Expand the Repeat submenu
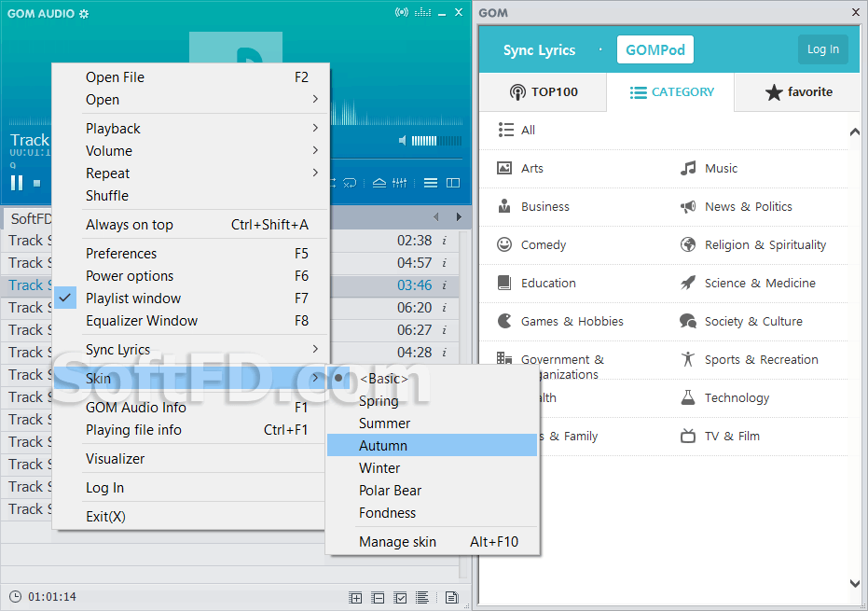Image resolution: width=868 pixels, height=611 pixels. point(191,174)
